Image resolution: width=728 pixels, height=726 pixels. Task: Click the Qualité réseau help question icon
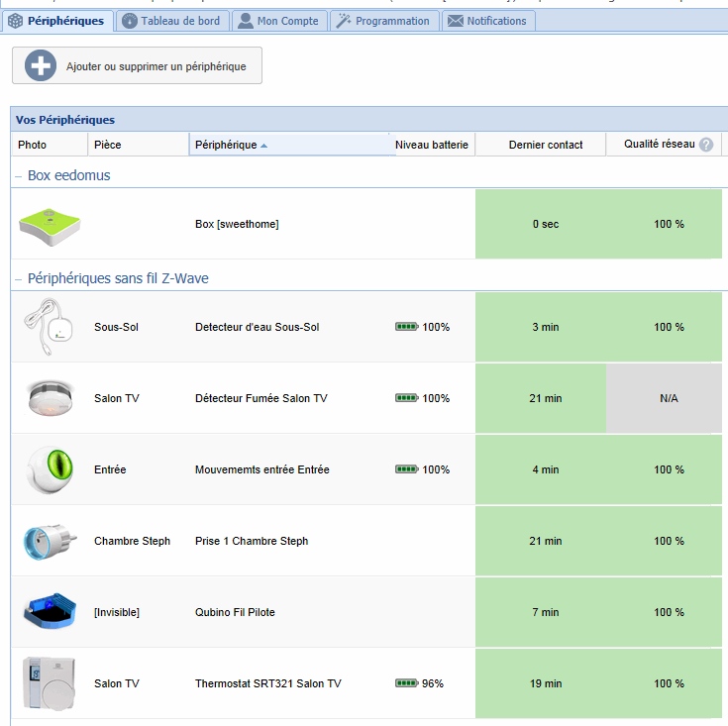tap(706, 145)
